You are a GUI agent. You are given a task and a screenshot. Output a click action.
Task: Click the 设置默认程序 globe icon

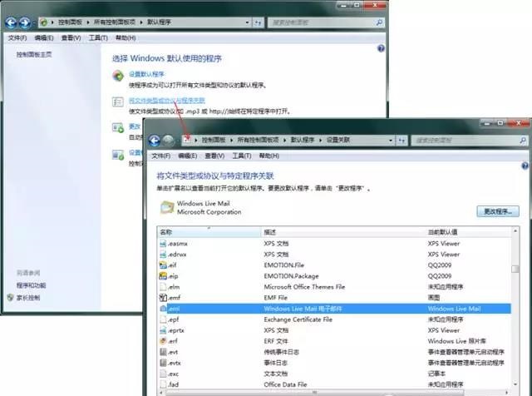click(118, 76)
